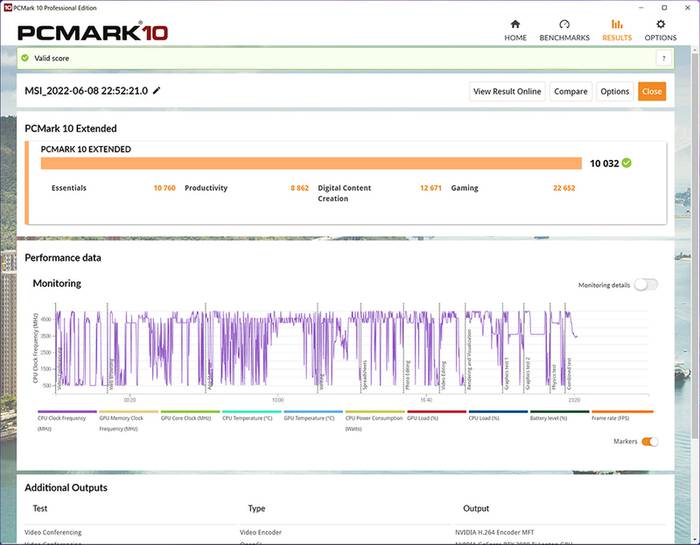Select the Frame rate (FPS) legend item

point(622,416)
